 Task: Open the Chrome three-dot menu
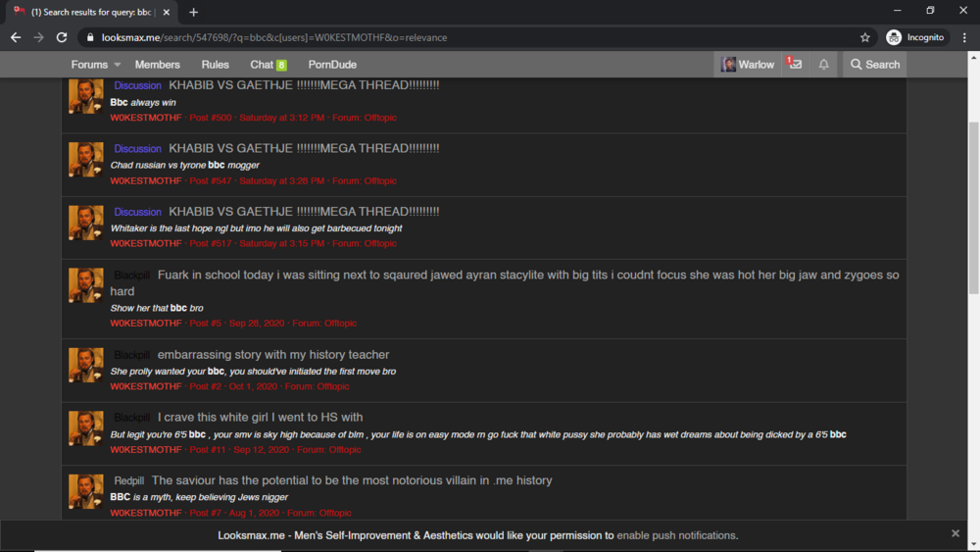tap(964, 37)
